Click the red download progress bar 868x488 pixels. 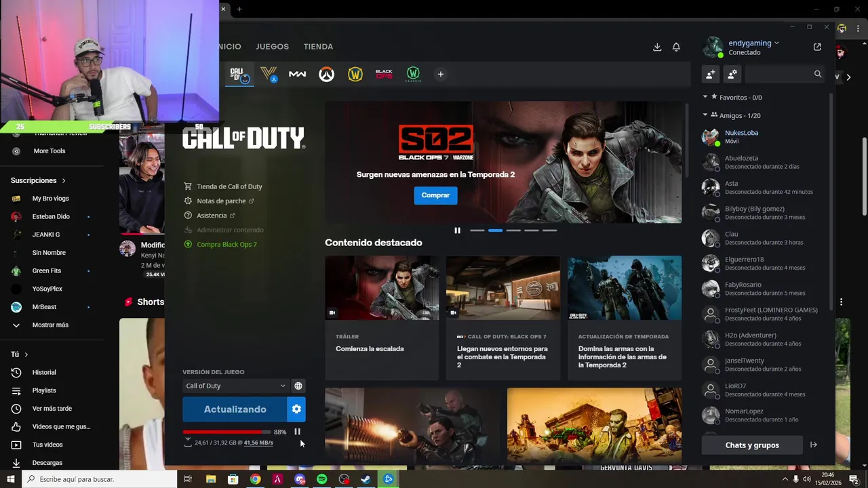(x=226, y=432)
